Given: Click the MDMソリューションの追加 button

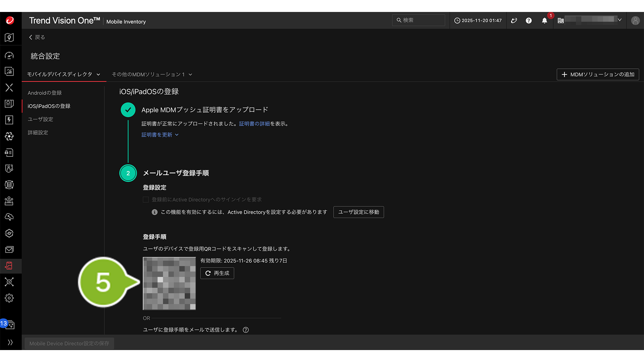Looking at the screenshot, I should pos(598,74).
